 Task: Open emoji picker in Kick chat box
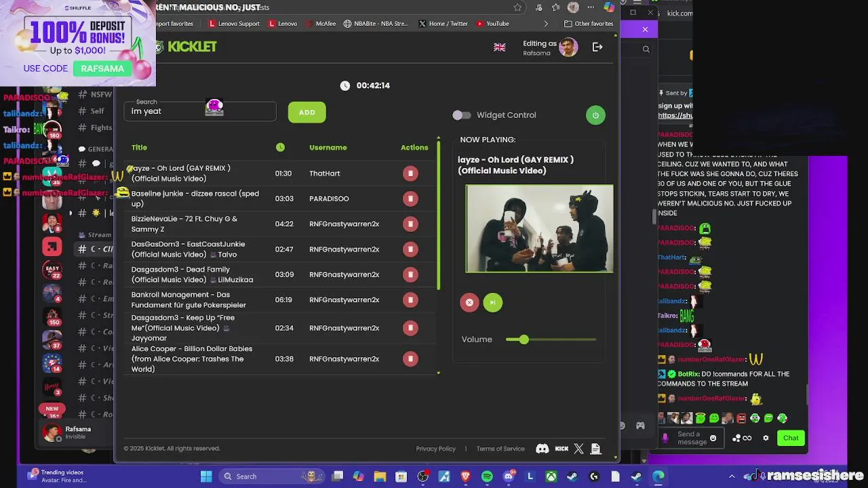[713, 438]
